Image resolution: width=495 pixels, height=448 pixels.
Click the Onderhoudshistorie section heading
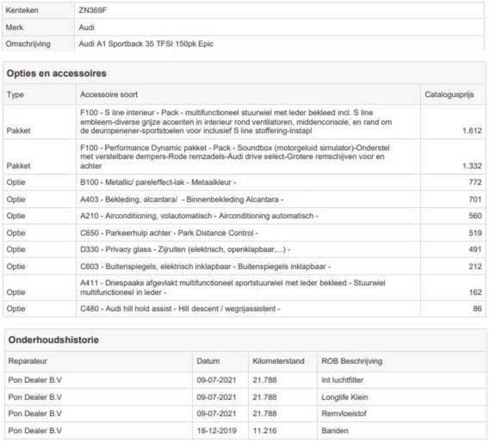[53, 340]
